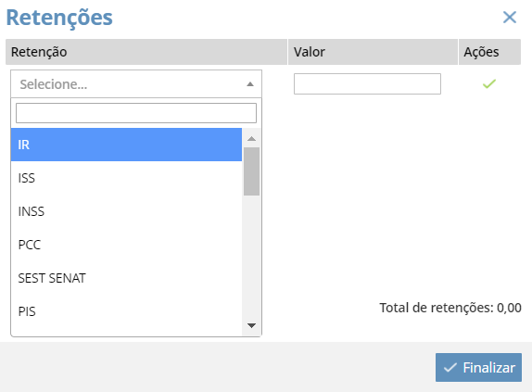
Task: Select PIS retention entry
Action: [126, 311]
